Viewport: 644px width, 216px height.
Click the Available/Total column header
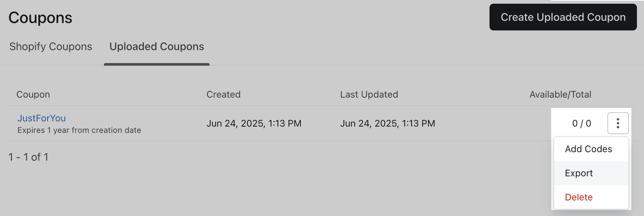560,94
